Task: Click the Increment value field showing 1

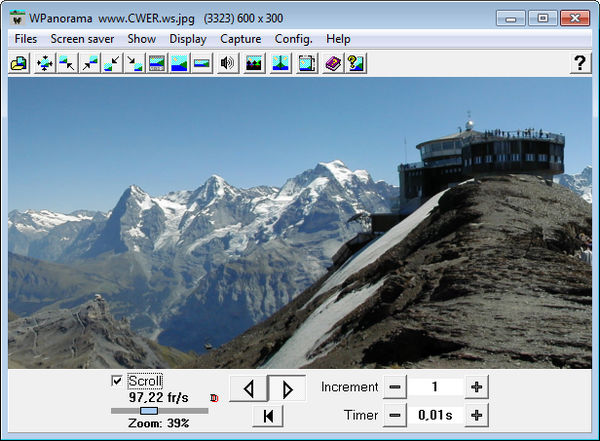Action: [435, 387]
